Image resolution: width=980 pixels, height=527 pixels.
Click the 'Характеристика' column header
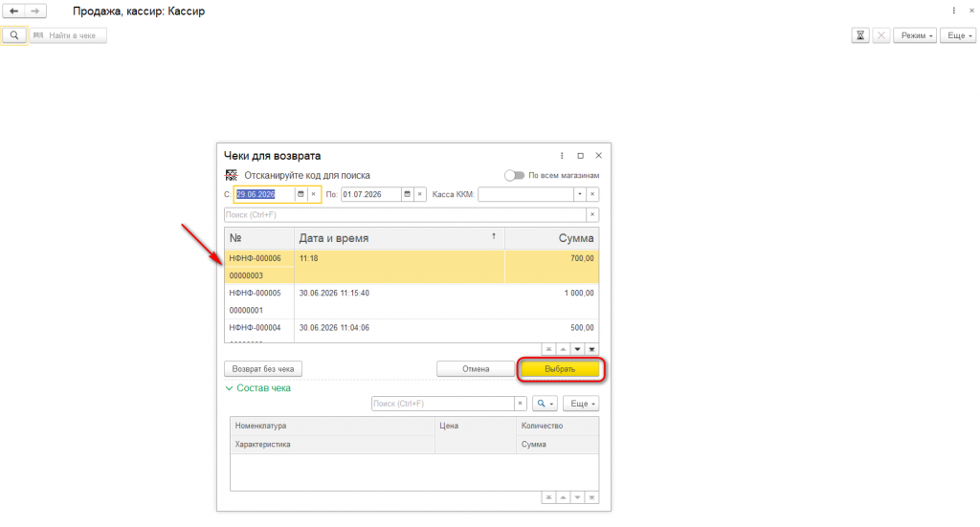point(332,445)
